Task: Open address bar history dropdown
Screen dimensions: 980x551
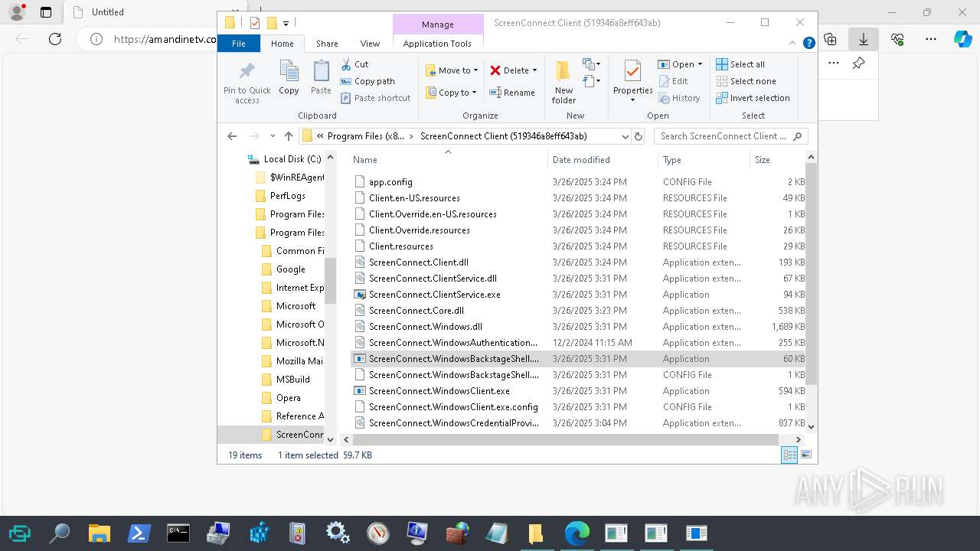Action: pos(625,136)
